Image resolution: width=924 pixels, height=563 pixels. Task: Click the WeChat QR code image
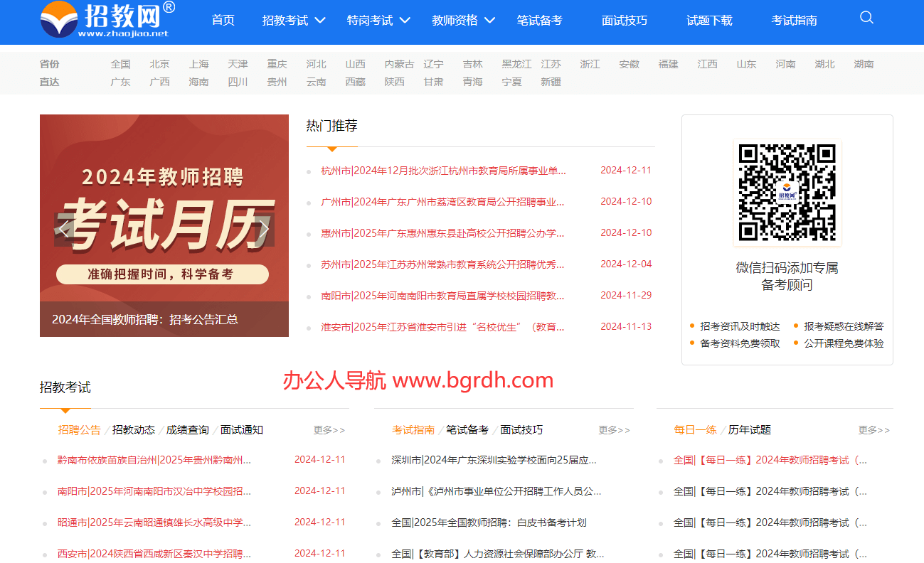tap(787, 193)
